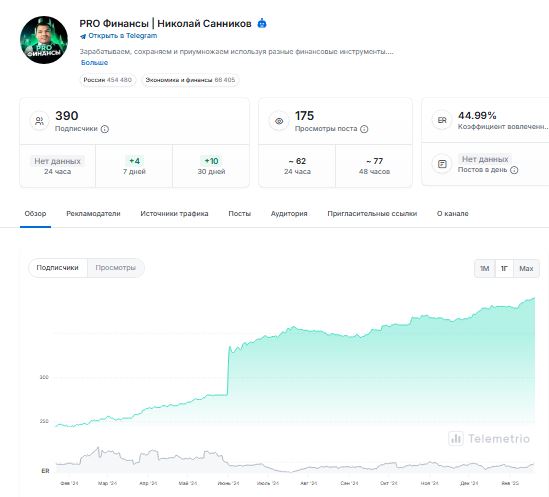Click the blue bot badge beside channel name
This screenshot has height=497, width=549.
(262, 23)
